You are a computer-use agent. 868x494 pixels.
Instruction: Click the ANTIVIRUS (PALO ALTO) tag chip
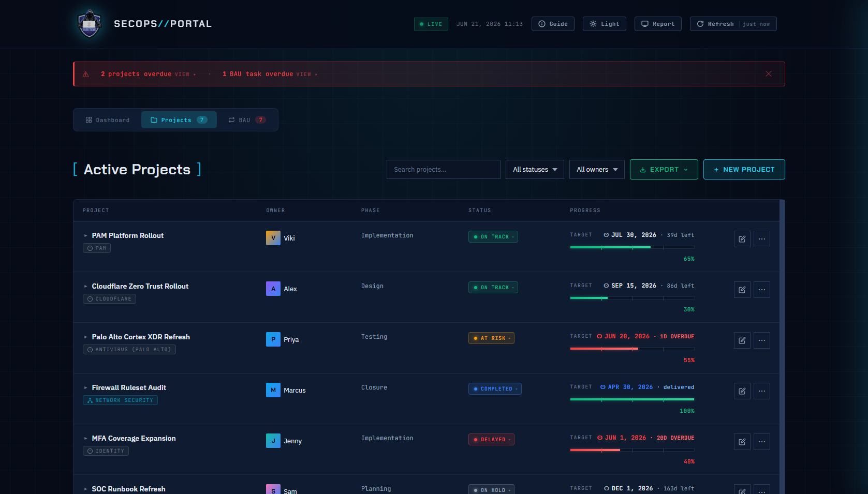tap(129, 350)
